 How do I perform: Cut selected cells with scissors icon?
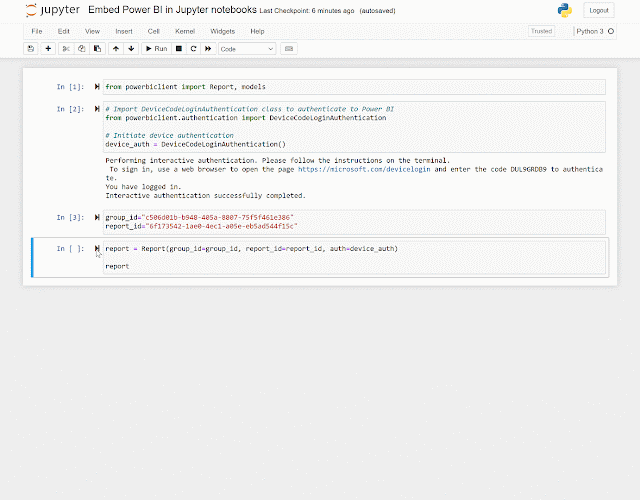[66, 49]
